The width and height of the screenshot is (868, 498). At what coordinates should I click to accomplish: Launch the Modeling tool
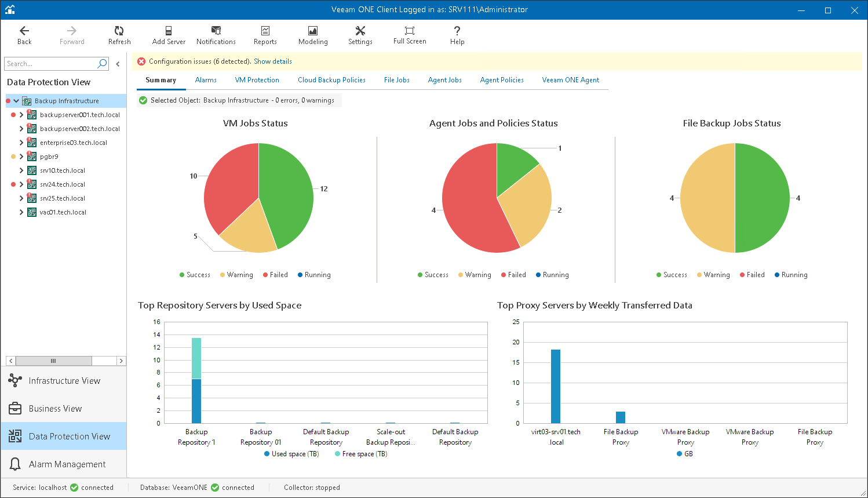tap(313, 35)
